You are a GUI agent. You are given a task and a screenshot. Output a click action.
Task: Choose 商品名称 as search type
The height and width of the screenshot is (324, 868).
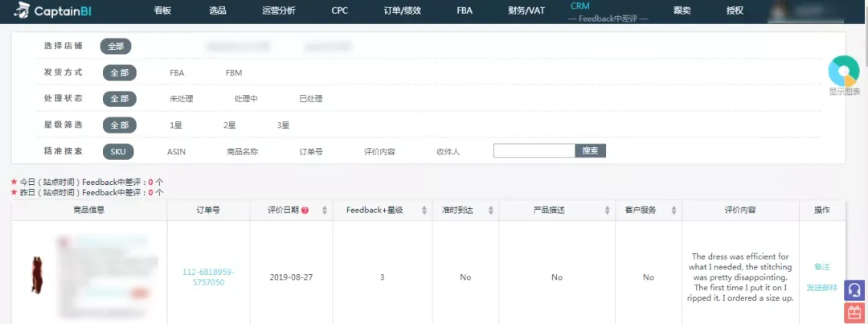coord(243,151)
